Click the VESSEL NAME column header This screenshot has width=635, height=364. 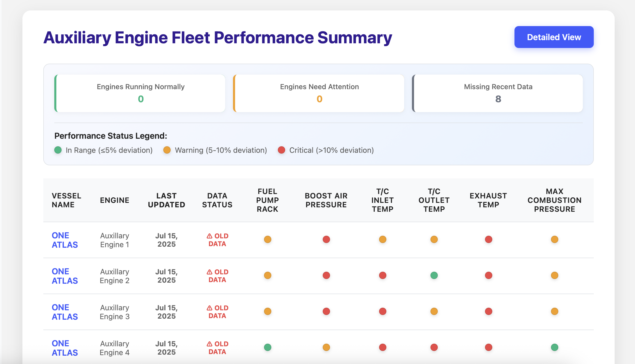coord(66,200)
